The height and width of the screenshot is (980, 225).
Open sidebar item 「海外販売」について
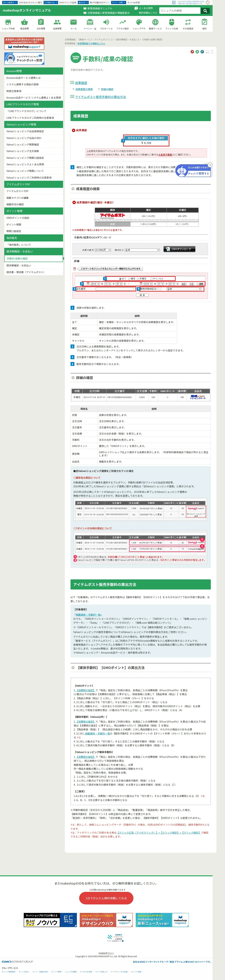(33, 245)
